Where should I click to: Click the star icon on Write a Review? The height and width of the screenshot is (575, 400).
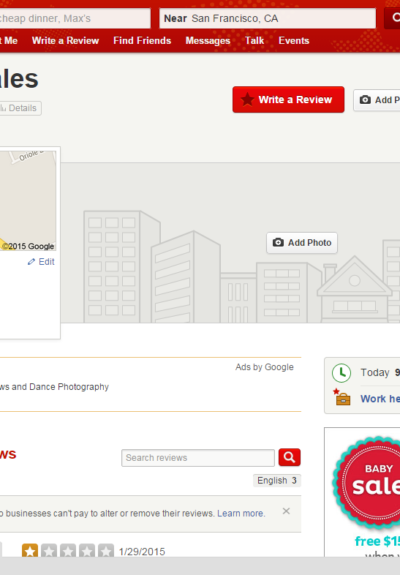click(x=247, y=99)
